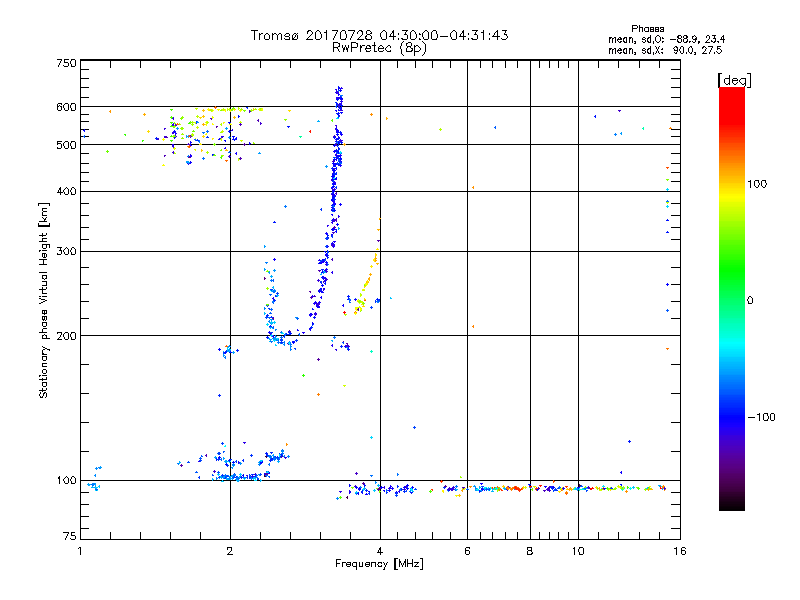Click the x-axis label '8'
This screenshot has height=600, width=800.
pyautogui.click(x=530, y=551)
